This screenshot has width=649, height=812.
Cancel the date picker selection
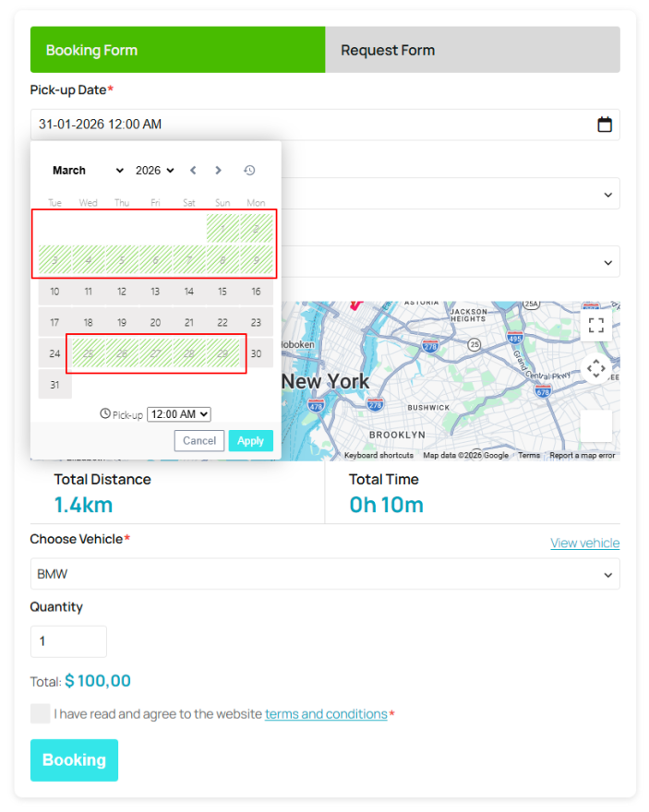pos(198,441)
